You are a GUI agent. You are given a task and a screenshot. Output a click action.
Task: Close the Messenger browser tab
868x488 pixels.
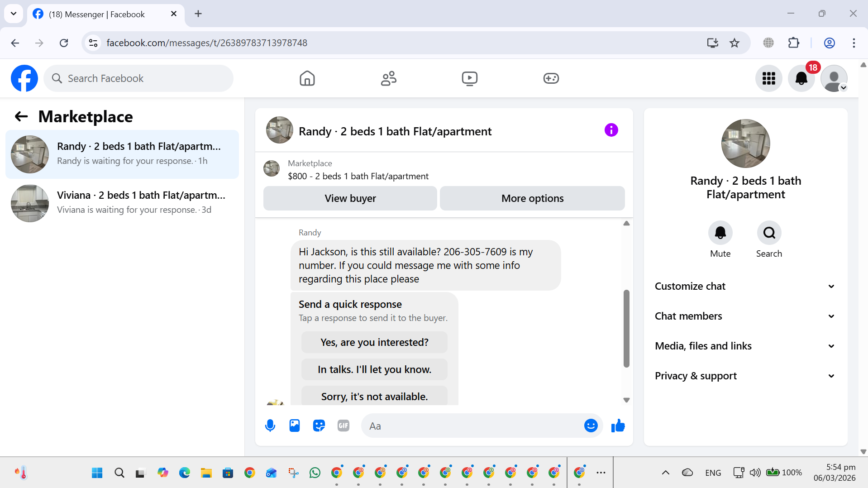[173, 14]
